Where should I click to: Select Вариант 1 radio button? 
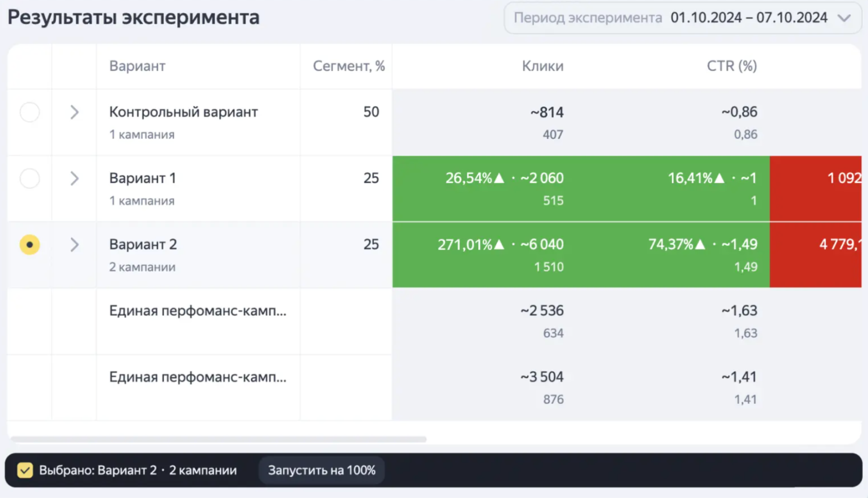pyautogui.click(x=29, y=178)
